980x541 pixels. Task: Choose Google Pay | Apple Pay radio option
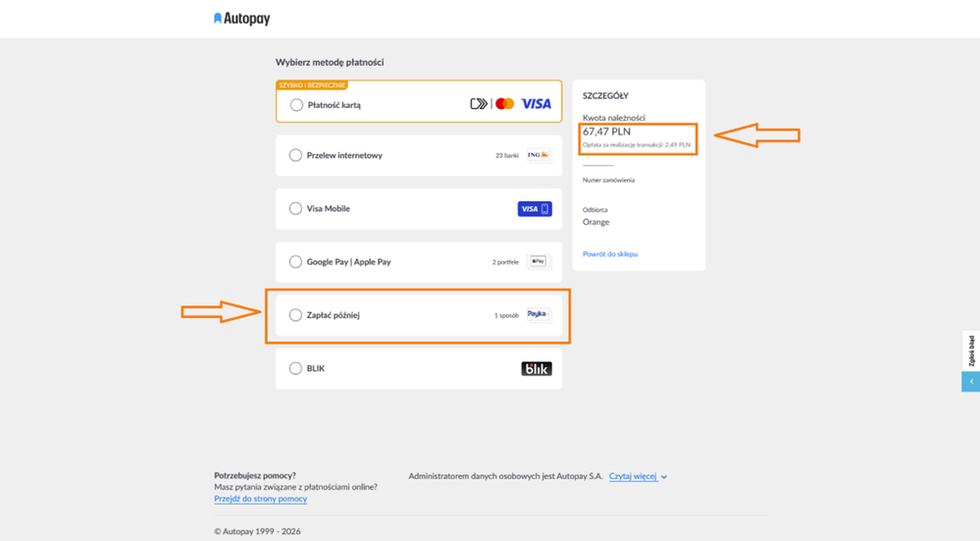295,261
